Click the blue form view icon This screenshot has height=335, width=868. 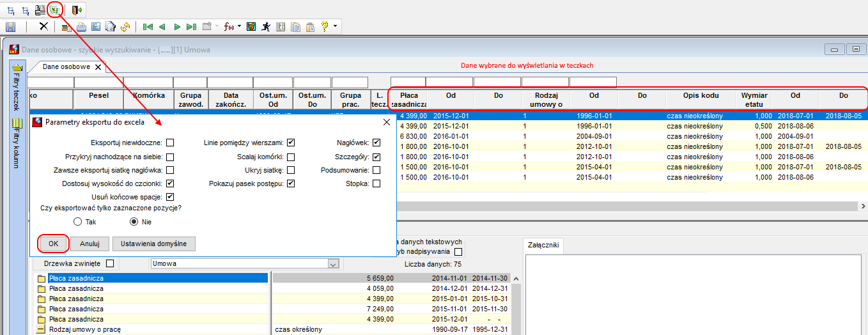pyautogui.click(x=95, y=27)
